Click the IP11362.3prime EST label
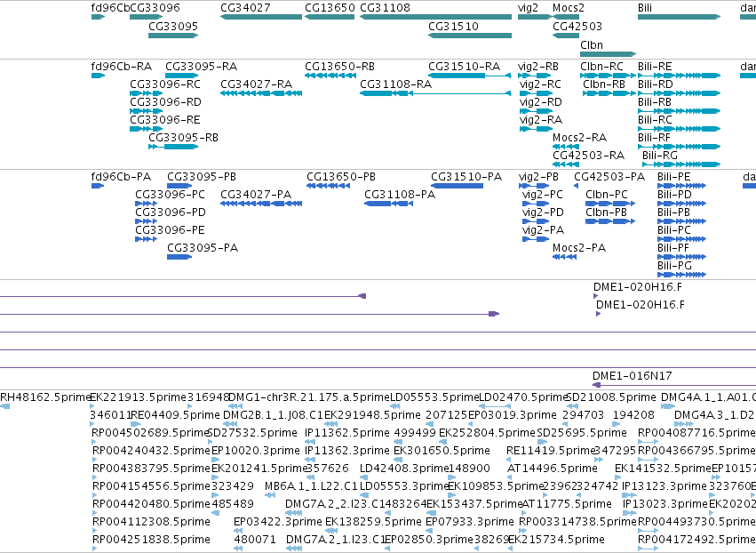 click(x=347, y=451)
